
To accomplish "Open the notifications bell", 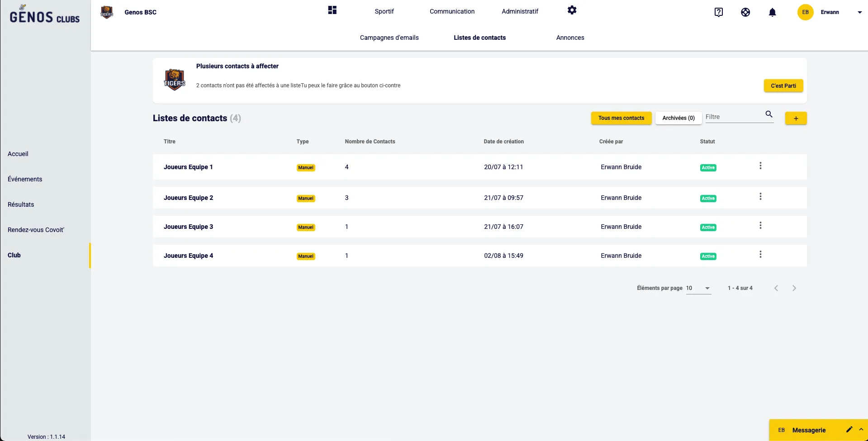I will (772, 12).
